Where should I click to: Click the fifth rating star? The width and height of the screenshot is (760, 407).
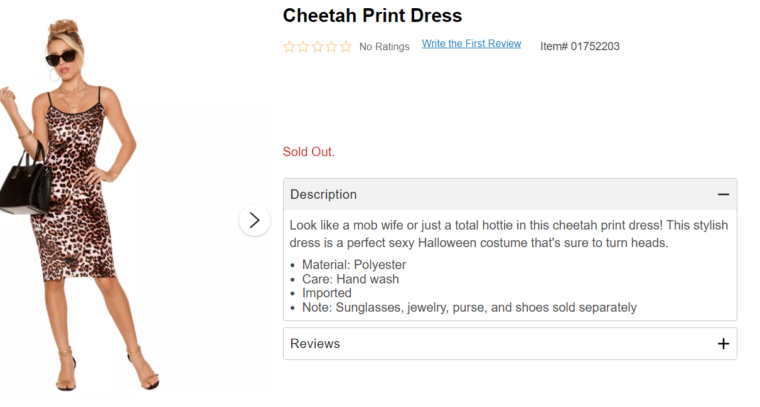point(345,46)
